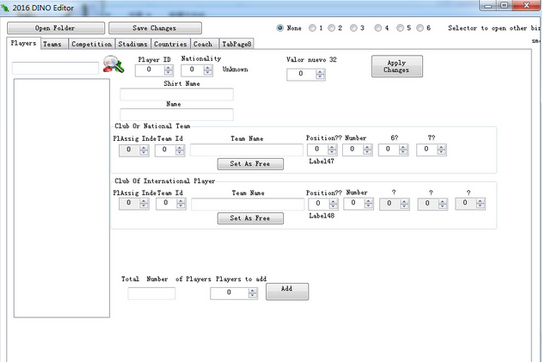Click the Save Changes button

pyautogui.click(x=155, y=28)
